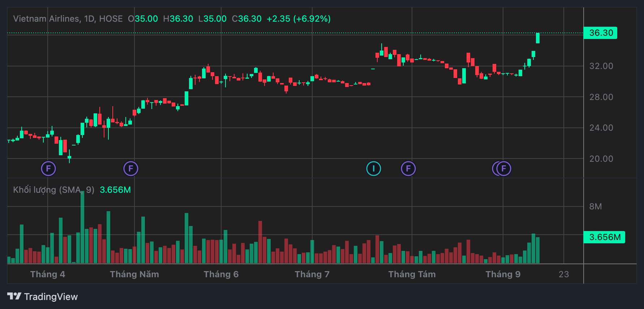The image size is (644, 309).
Task: Click the teal I event marker
Action: coord(374,169)
